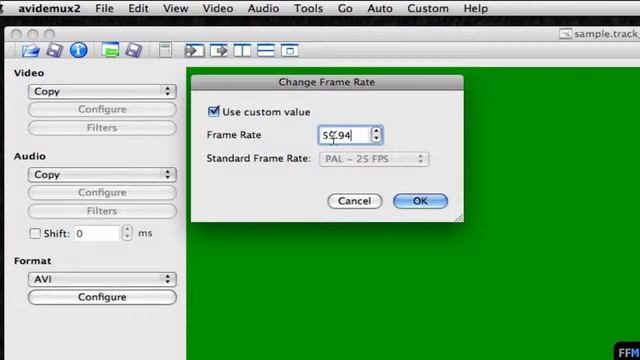Click the Video Configure button
This screenshot has height=360, width=640.
[x=102, y=109]
